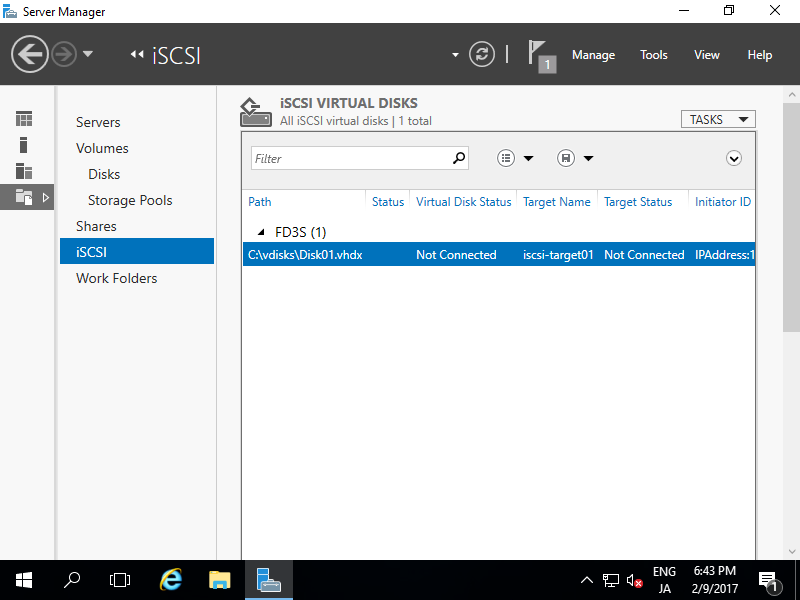The width and height of the screenshot is (800, 600).
Task: Open the breadcrumb dropdown arrow near refresh
Action: pos(455,55)
